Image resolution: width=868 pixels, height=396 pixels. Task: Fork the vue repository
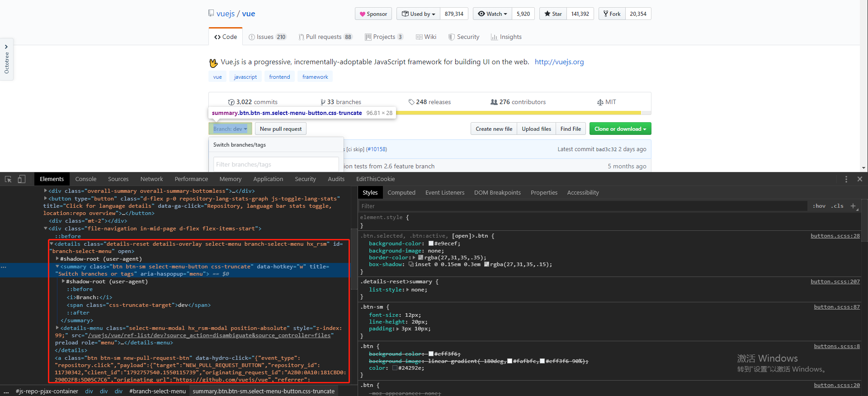pyautogui.click(x=612, y=14)
